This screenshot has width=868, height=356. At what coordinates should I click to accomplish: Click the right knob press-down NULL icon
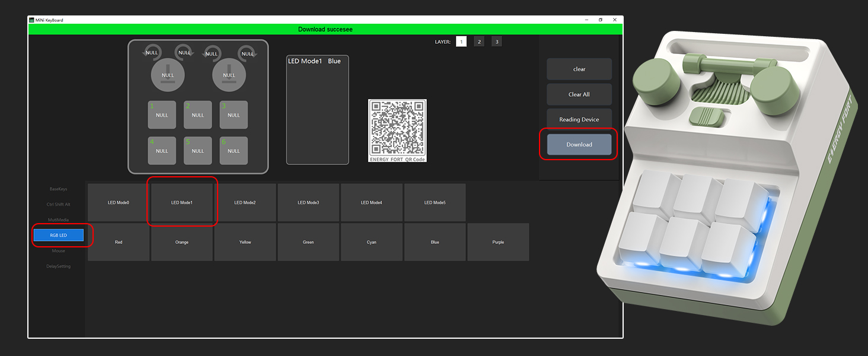(x=229, y=74)
